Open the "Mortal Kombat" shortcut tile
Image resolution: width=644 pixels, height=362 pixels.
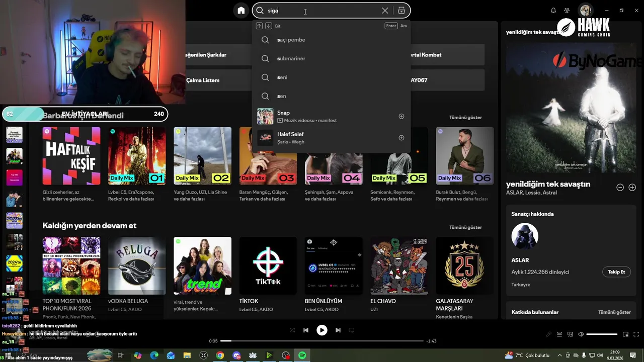point(447,55)
